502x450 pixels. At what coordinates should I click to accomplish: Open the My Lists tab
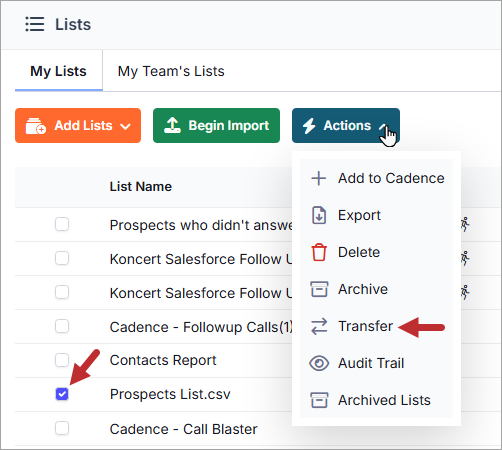click(58, 71)
